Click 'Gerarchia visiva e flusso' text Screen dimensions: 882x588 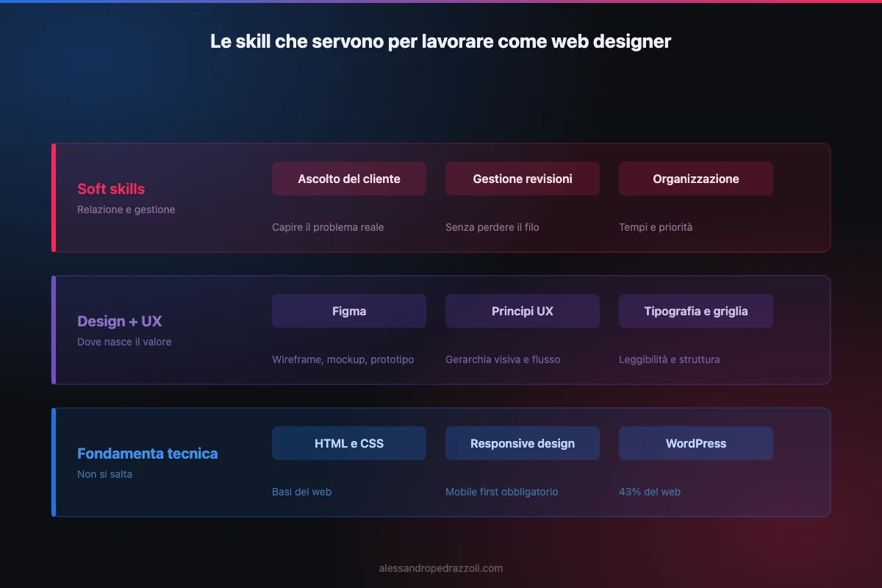tap(503, 359)
